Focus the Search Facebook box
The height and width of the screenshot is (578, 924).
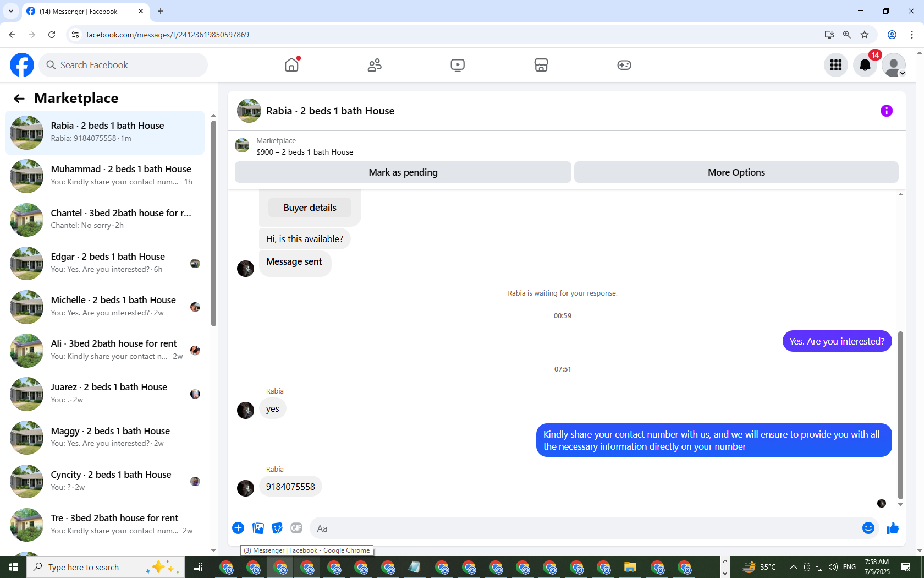[123, 65]
